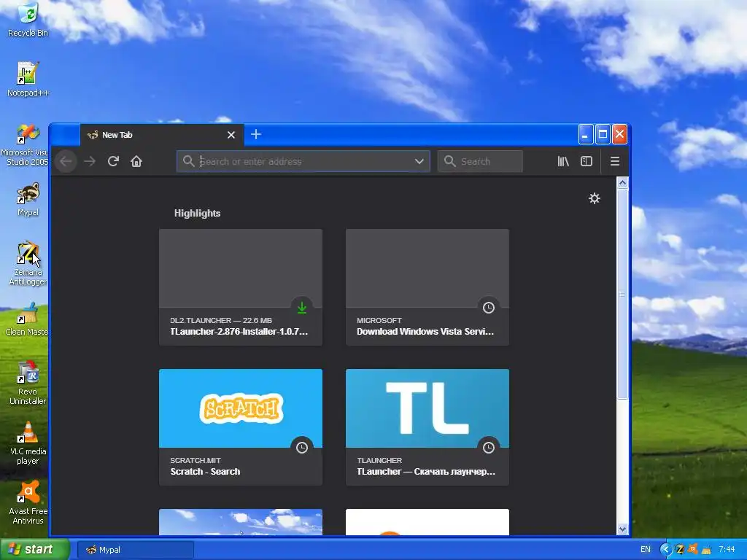Click the page scrollbar down arrow
This screenshot has height=560, width=747.
[622, 529]
